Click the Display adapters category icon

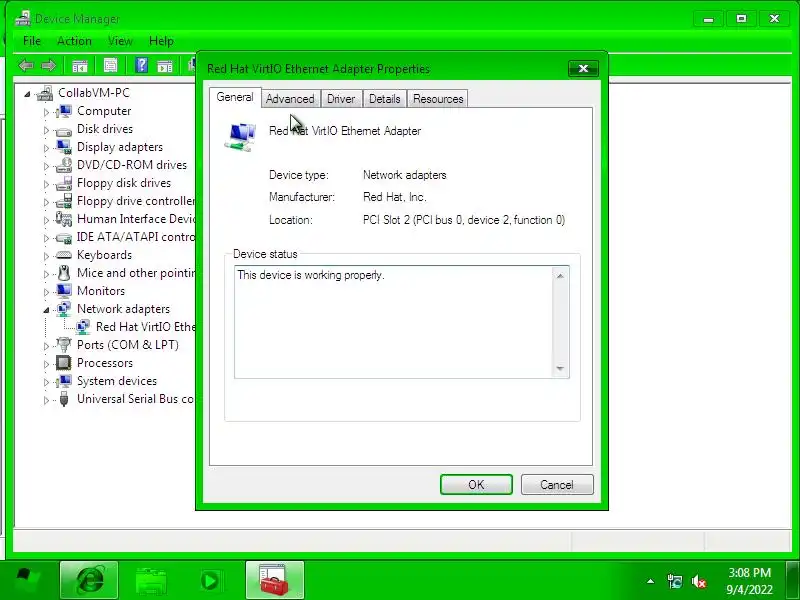pos(64,147)
